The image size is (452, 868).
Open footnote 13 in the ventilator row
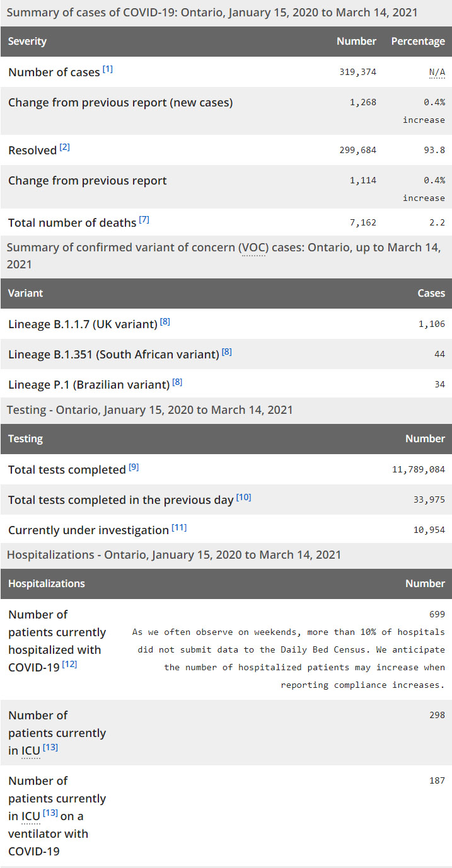(x=50, y=813)
